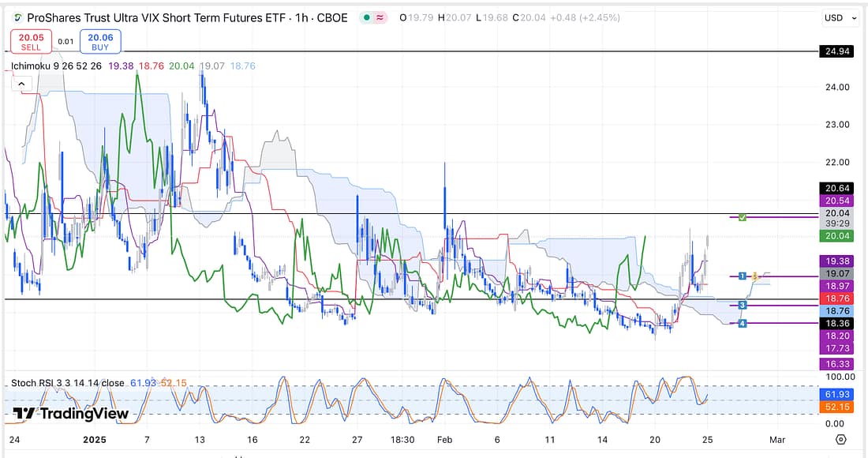Click the green market status dot
Screen dimensions: 868x458
tap(368, 17)
